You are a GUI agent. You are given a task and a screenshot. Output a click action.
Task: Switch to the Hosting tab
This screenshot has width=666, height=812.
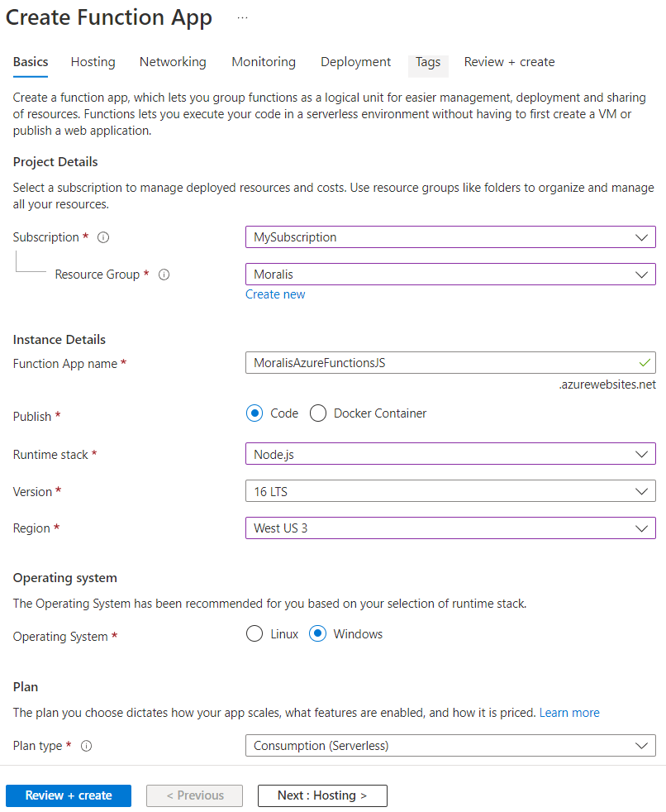click(93, 62)
